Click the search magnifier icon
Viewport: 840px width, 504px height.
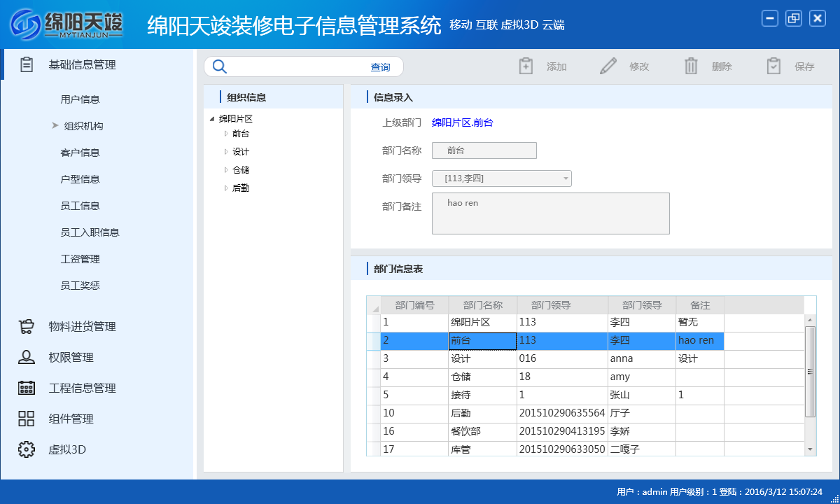click(x=219, y=66)
